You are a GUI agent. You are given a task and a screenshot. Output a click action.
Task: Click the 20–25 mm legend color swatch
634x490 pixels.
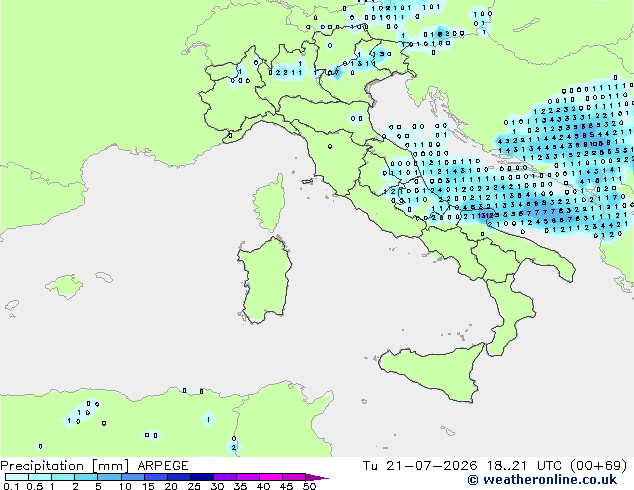pos(179,477)
